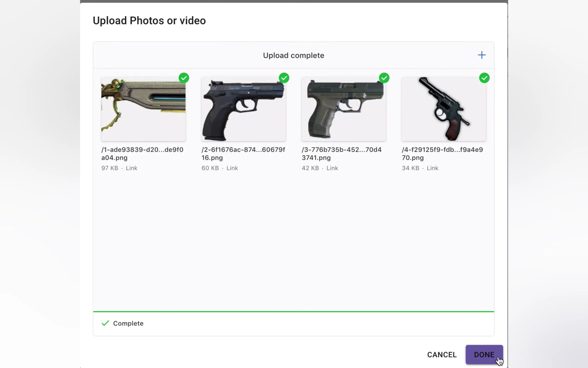Open Link for the 34 KB file

coord(432,168)
